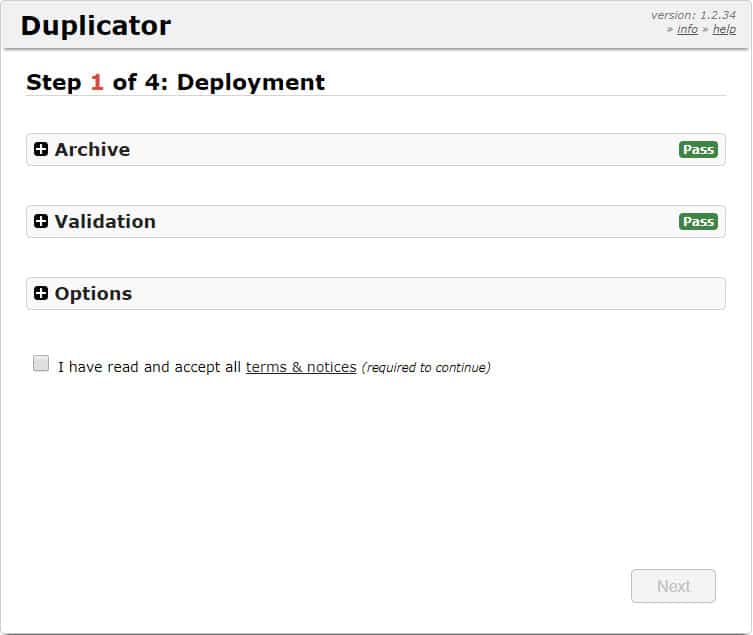Image resolution: width=753 pixels, height=635 pixels.
Task: Open the help link in header
Action: 724,29
